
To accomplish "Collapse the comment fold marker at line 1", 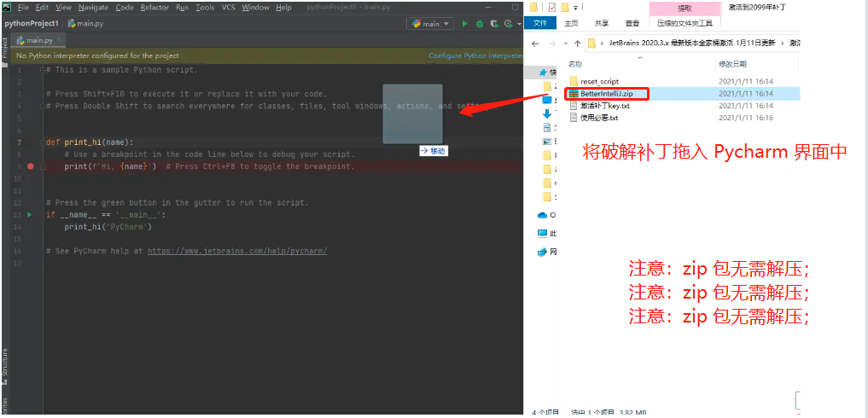I will tap(42, 70).
